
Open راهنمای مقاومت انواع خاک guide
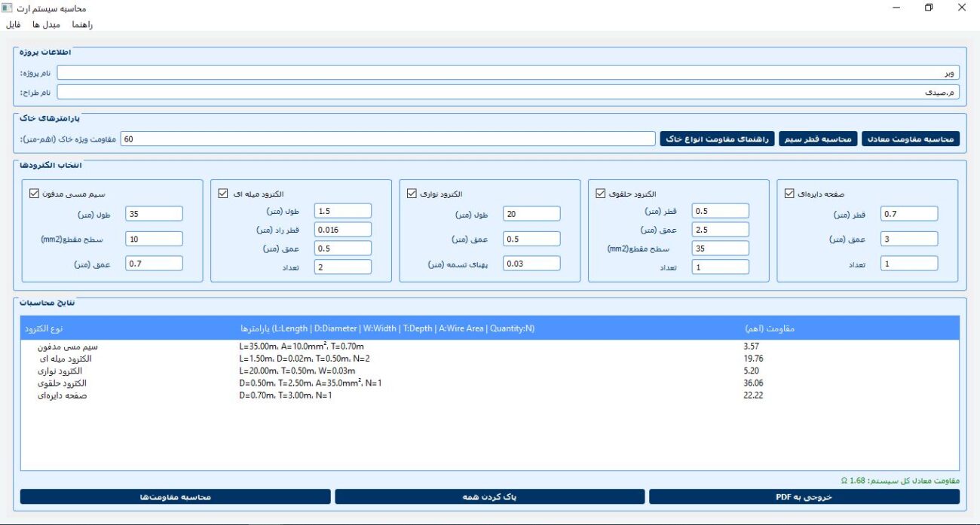[717, 139]
